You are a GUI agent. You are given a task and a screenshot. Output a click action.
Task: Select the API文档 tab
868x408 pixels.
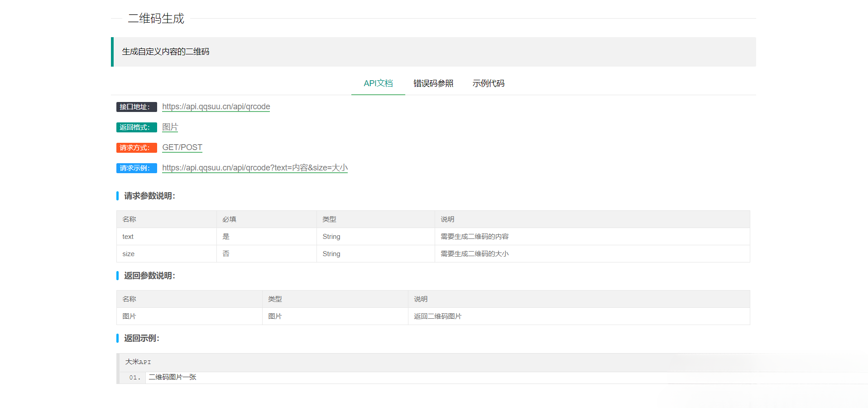pyautogui.click(x=378, y=83)
